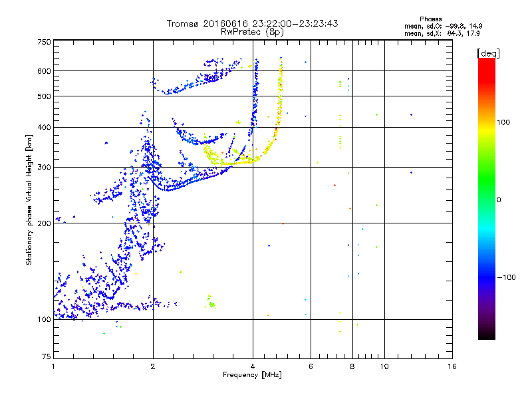Click the red isolated point near 7 MHz, 260 km
This screenshot has width=532, height=399.
(x=335, y=186)
